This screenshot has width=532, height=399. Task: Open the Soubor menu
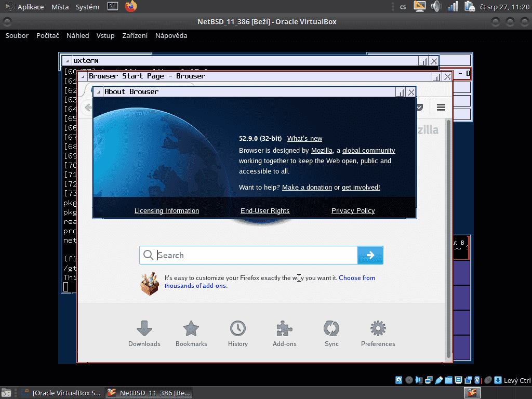pos(17,36)
